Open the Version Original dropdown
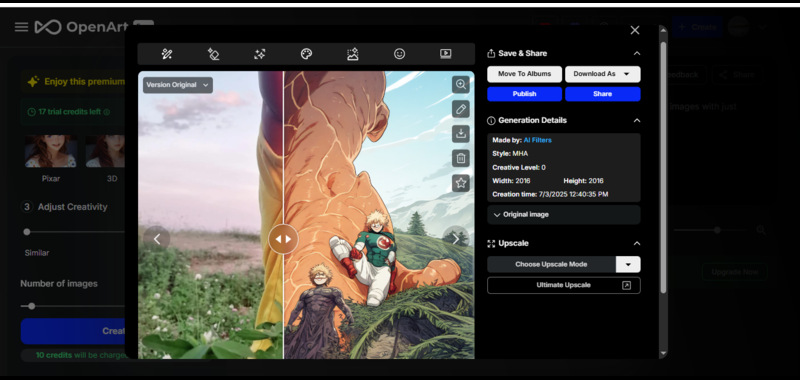Viewport: 800px width, 380px height. click(x=178, y=85)
